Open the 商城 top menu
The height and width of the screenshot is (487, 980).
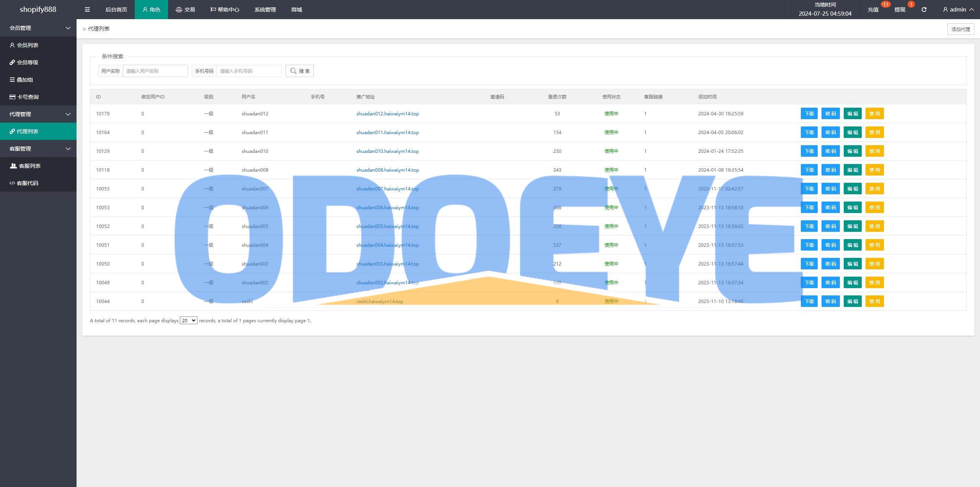297,10
